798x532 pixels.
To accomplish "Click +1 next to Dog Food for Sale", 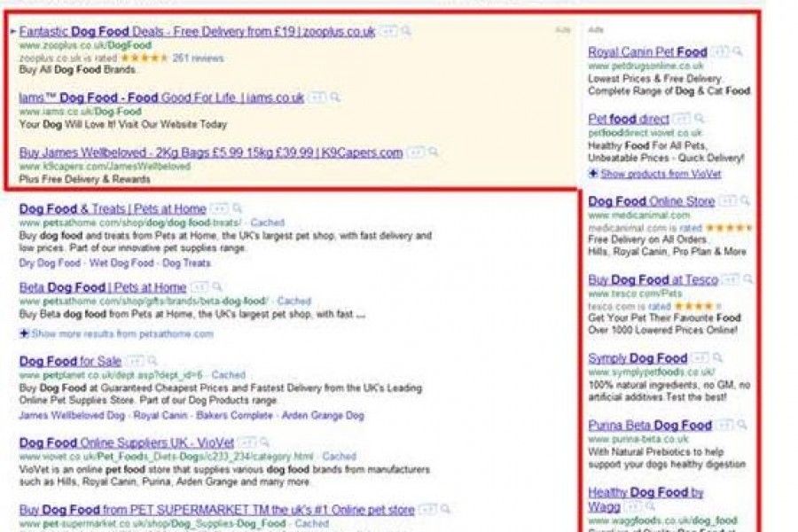I will (x=135, y=361).
